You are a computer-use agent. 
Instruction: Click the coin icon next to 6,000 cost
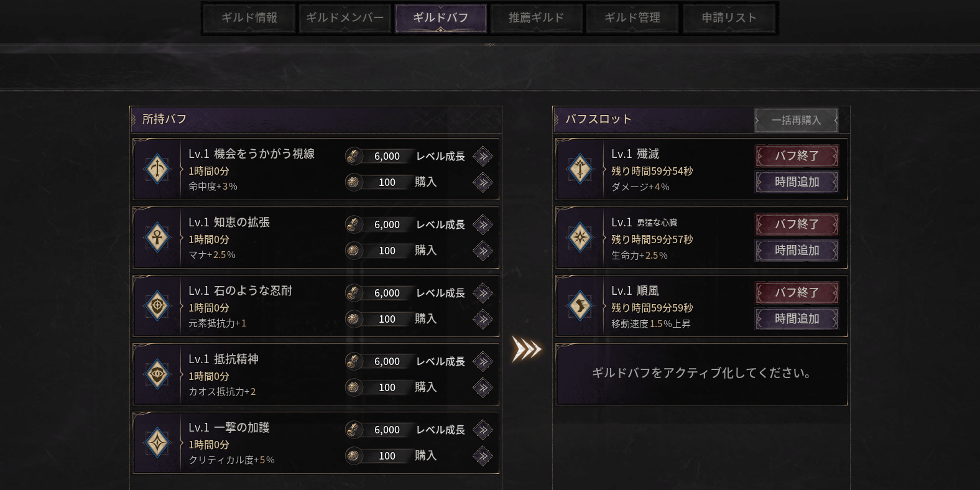(353, 156)
